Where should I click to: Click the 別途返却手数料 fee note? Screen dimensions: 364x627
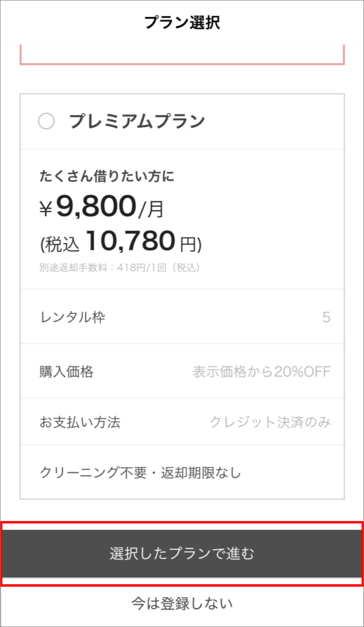[120, 268]
